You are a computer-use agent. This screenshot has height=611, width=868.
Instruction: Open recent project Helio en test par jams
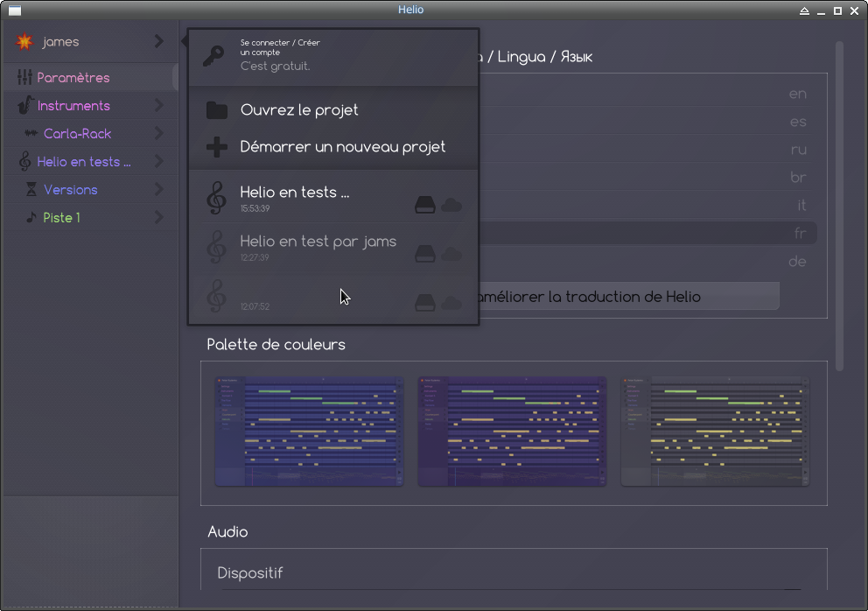point(333,248)
